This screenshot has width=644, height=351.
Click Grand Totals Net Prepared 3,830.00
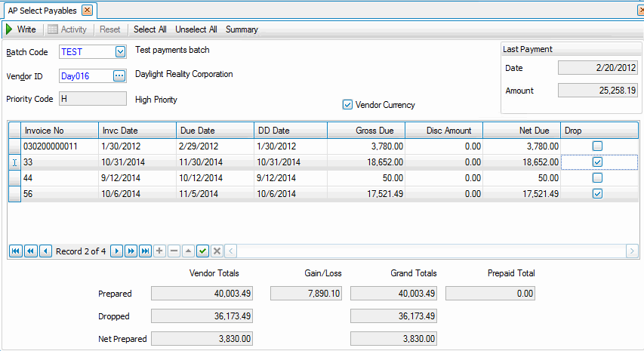coord(393,339)
